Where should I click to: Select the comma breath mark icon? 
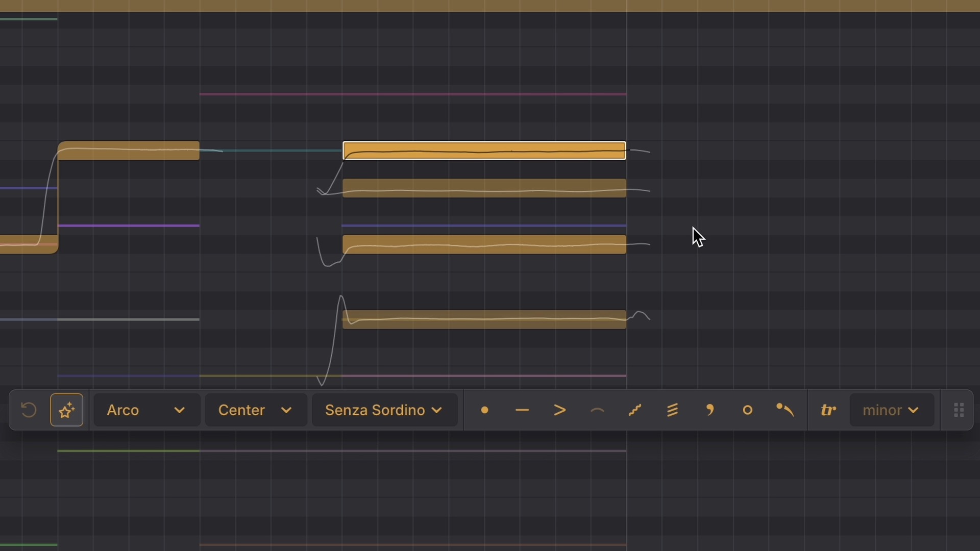click(x=710, y=410)
